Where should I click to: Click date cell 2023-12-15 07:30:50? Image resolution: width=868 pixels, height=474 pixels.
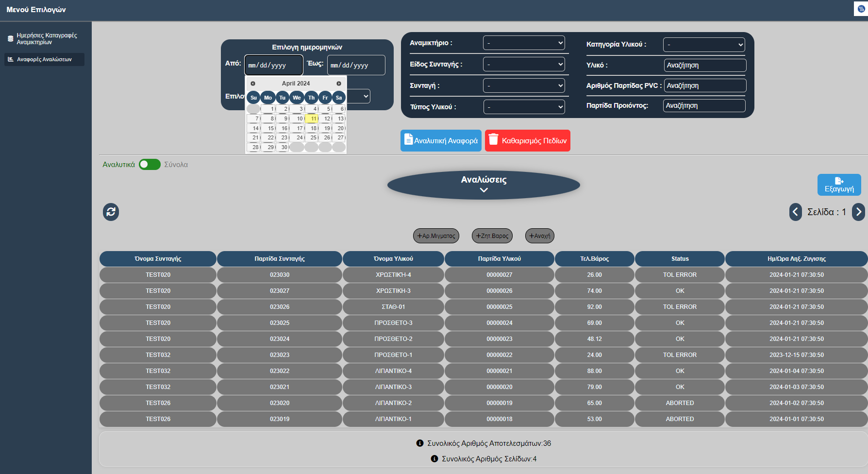coord(797,355)
